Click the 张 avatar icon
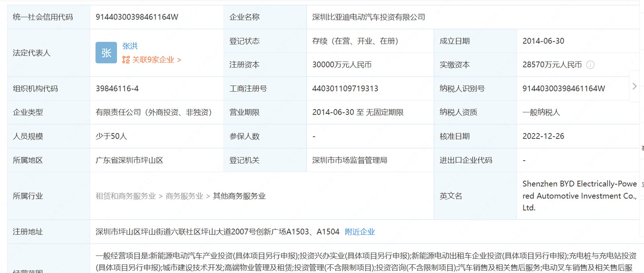The width and height of the screenshot is (644, 273). coord(106,53)
